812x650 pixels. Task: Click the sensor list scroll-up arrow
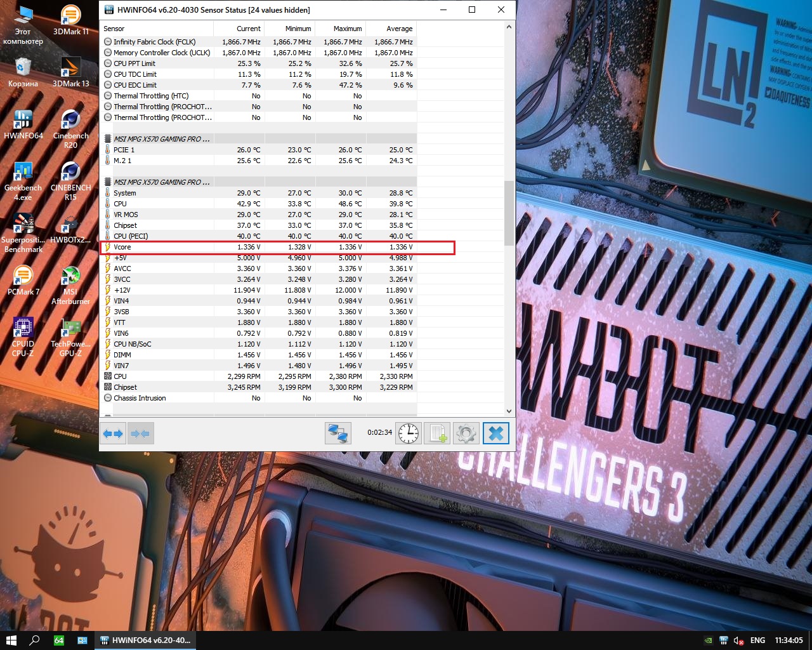coord(509,27)
